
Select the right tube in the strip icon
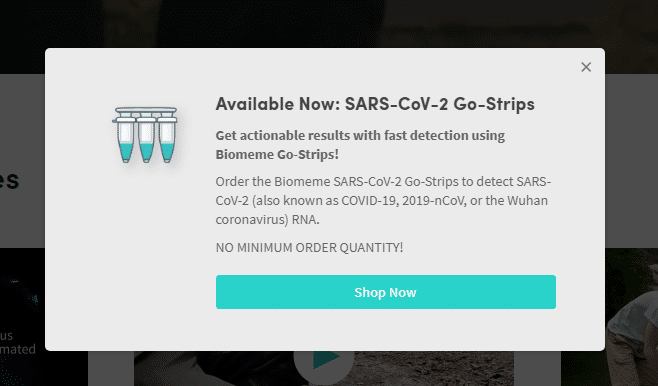(167, 139)
